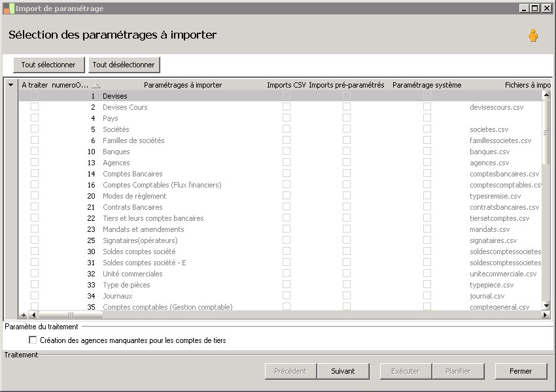Open the table menu triangle at top-left corner

10,85
